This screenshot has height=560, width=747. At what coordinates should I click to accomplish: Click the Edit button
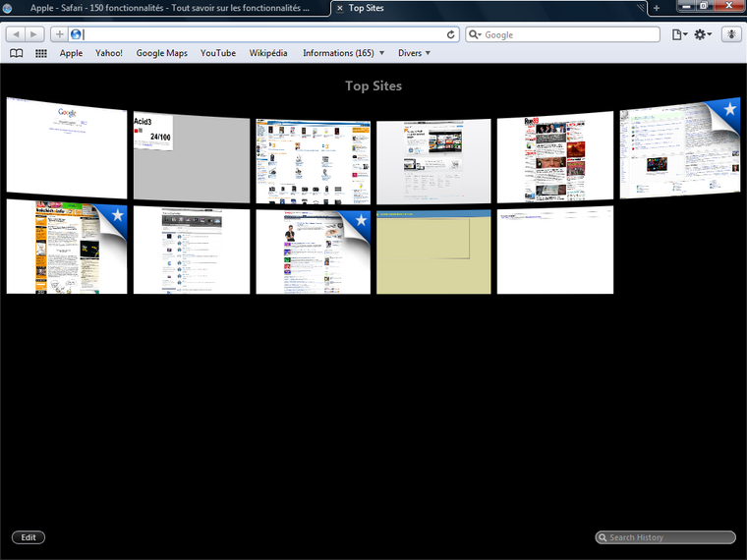pos(29,537)
